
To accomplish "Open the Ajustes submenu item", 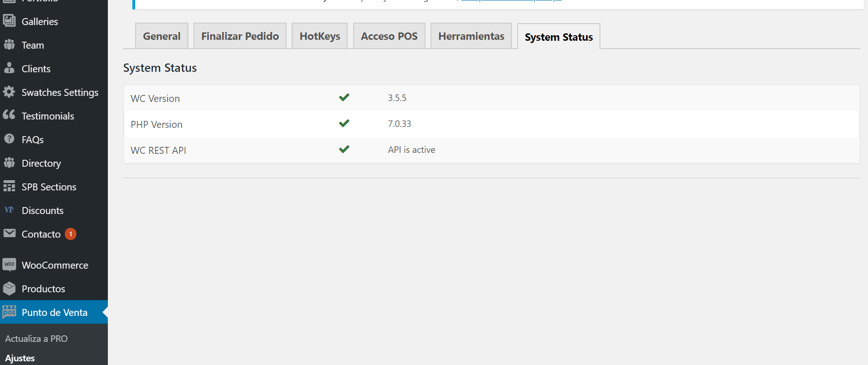I will 20,358.
